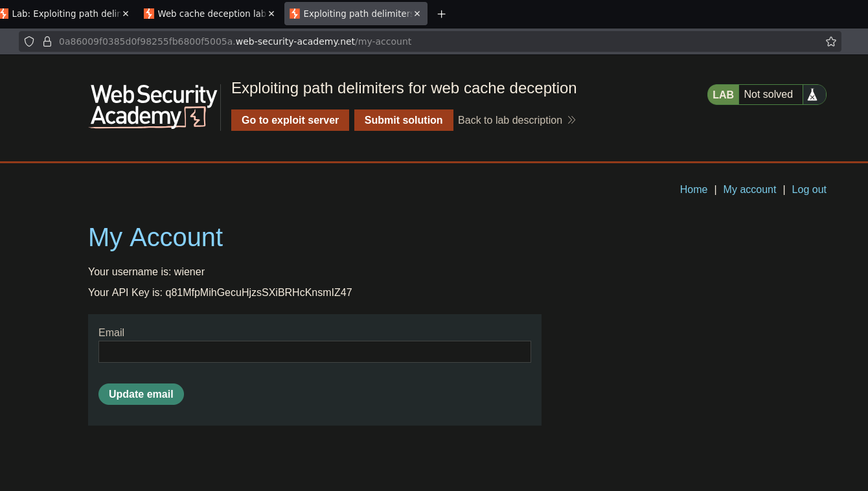The height and width of the screenshot is (491, 868).
Task: Click the 'Log out' link
Action: click(809, 190)
